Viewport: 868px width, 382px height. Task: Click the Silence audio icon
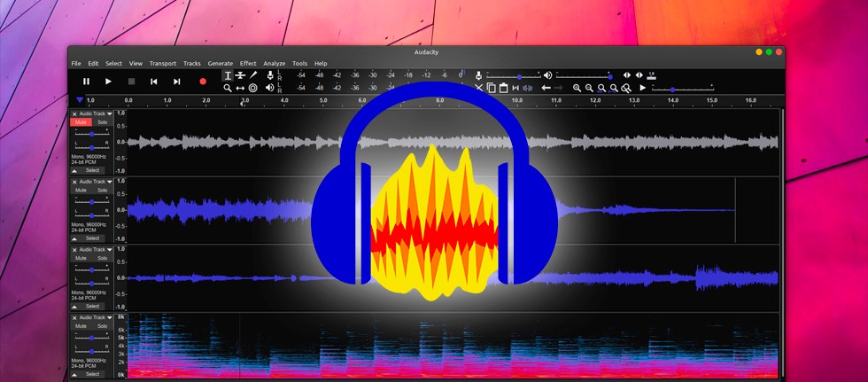pyautogui.click(x=528, y=88)
